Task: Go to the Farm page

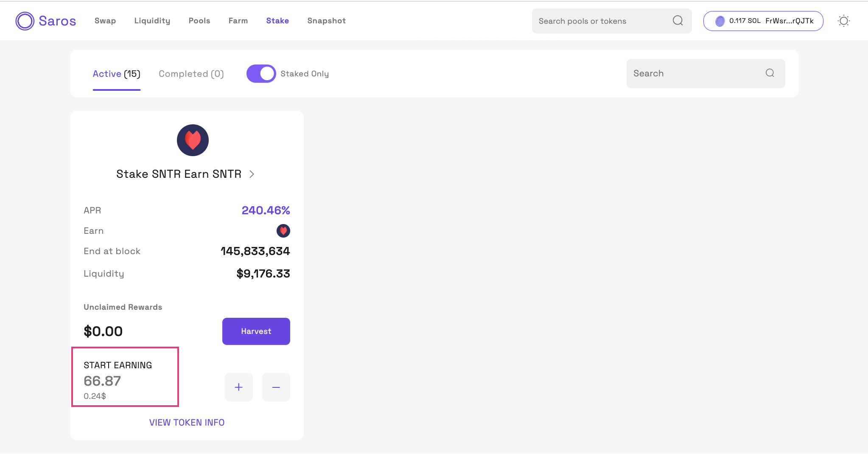Action: (x=238, y=21)
